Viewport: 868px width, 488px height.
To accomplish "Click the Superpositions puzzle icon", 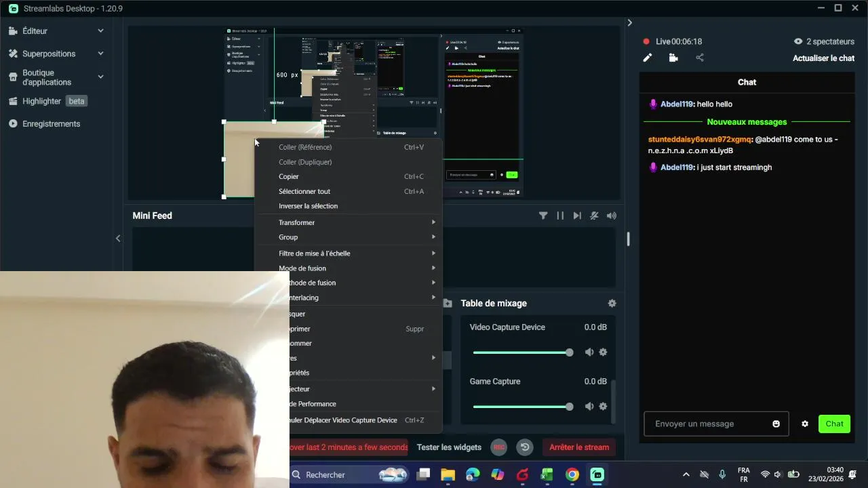I will (x=13, y=54).
